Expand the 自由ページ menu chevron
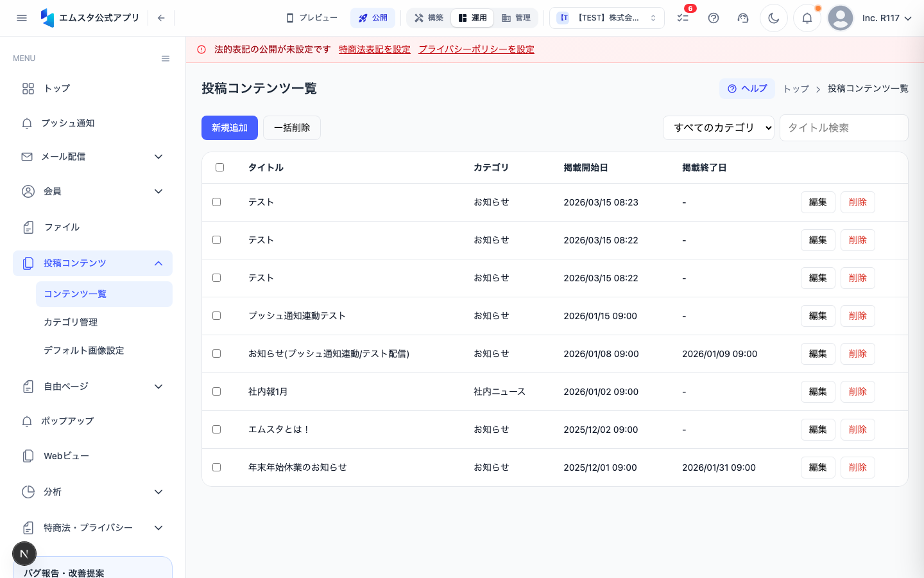Viewport: 924px width, 578px height. pos(158,387)
